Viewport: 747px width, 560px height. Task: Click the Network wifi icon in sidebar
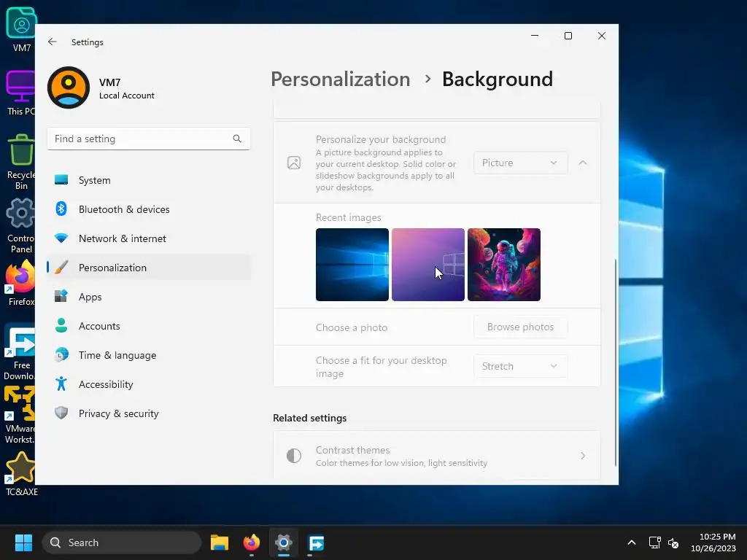61,238
